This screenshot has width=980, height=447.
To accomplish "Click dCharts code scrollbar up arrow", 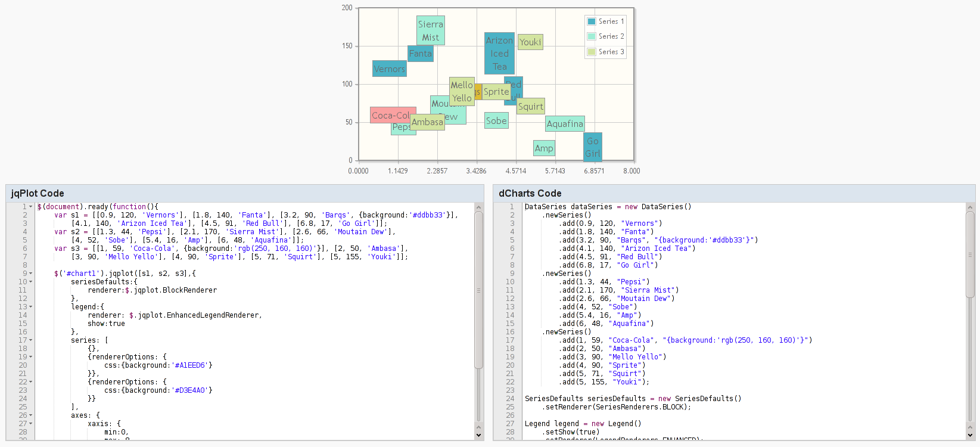I will [970, 207].
